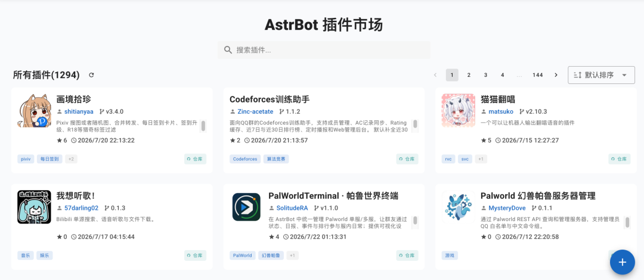
Task: Click the blue plus add button
Action: [622, 262]
